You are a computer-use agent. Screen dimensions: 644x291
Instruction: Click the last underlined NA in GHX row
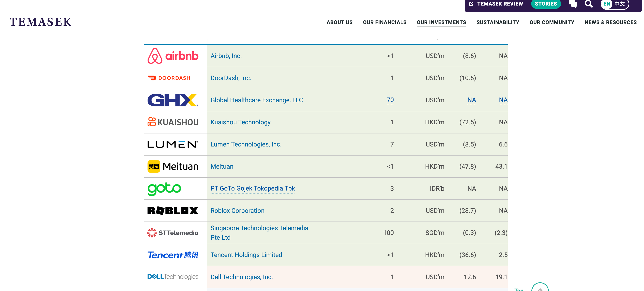(503, 100)
